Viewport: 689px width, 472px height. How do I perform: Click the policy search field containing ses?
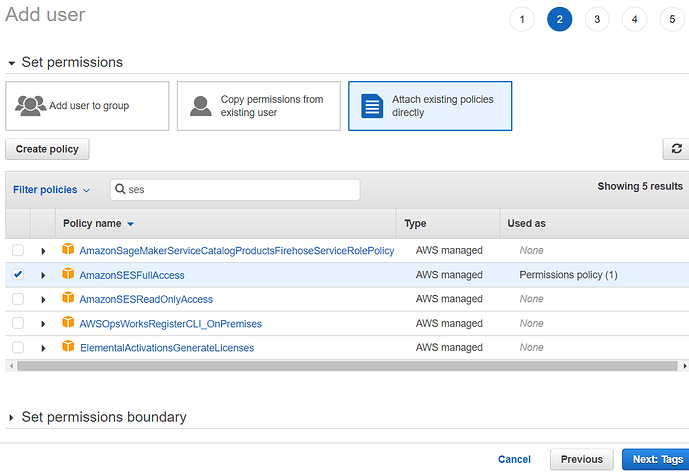235,189
